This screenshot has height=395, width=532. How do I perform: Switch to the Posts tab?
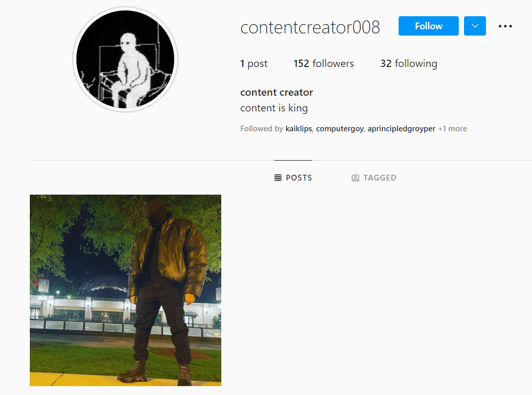[293, 177]
